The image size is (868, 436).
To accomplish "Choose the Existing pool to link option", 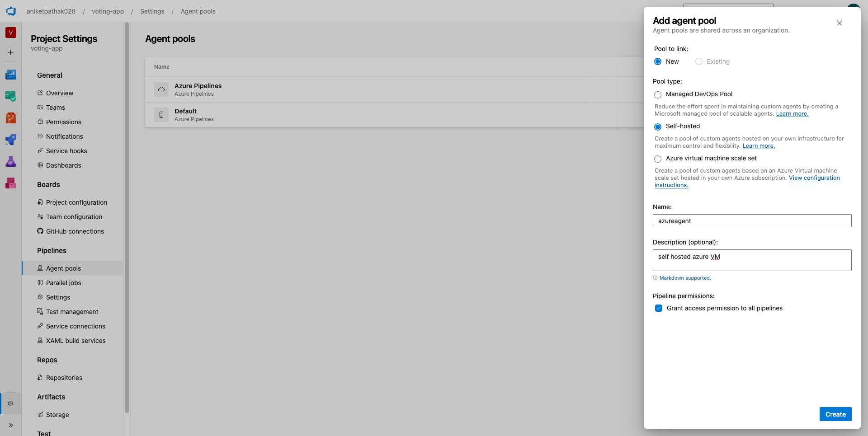I will [x=699, y=61].
